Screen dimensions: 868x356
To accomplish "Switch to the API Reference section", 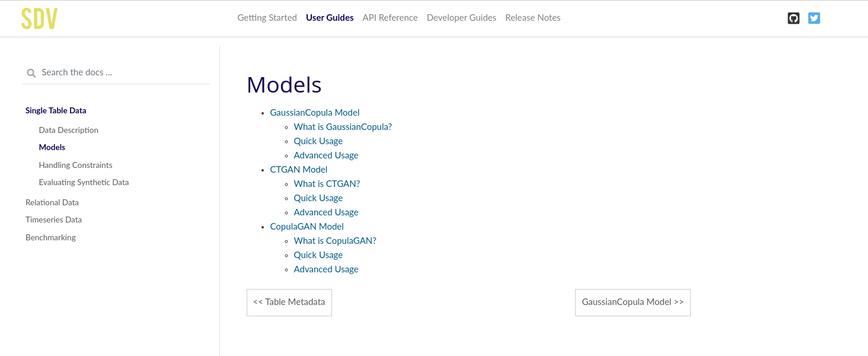I will [390, 18].
